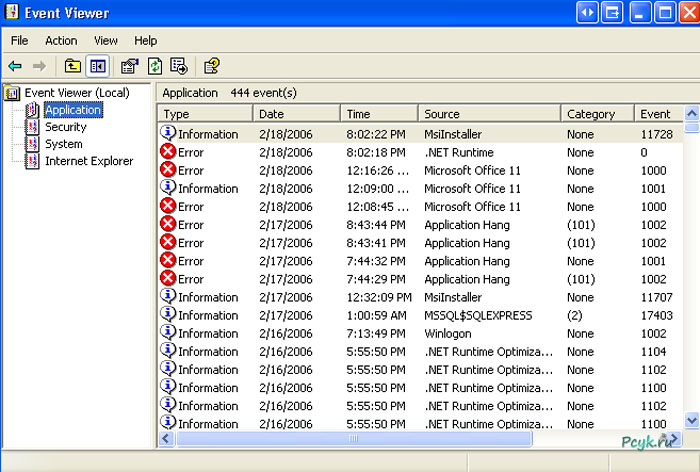Click the Event Viewer title bar icon
Screen dimensions: 700x472
click(12, 12)
